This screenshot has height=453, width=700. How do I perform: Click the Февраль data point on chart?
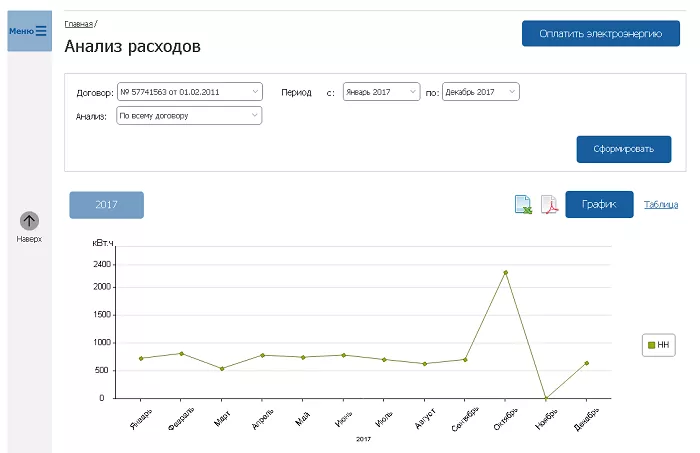(181, 353)
